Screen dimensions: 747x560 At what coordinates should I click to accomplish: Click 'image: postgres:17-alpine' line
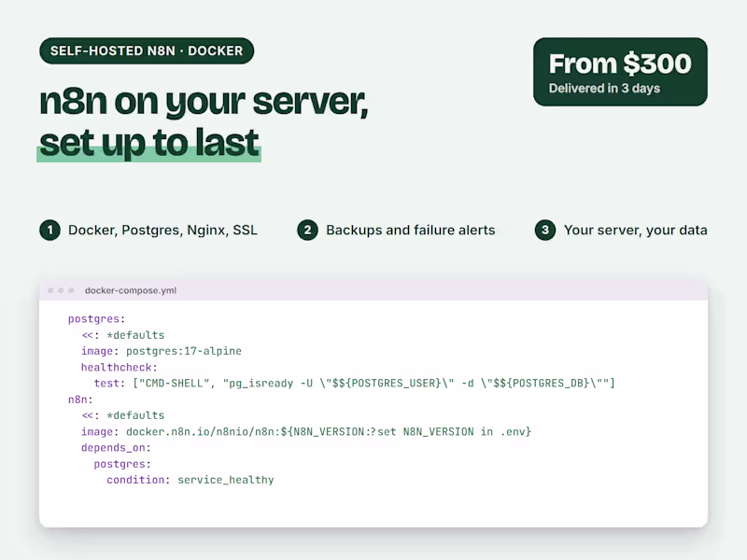[162, 352]
